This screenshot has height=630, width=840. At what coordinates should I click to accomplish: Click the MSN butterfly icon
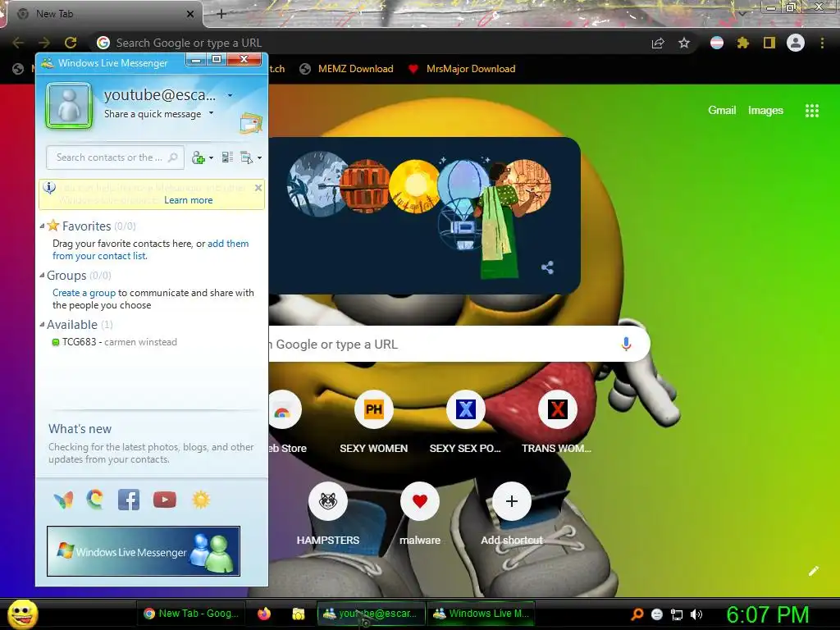click(64, 500)
